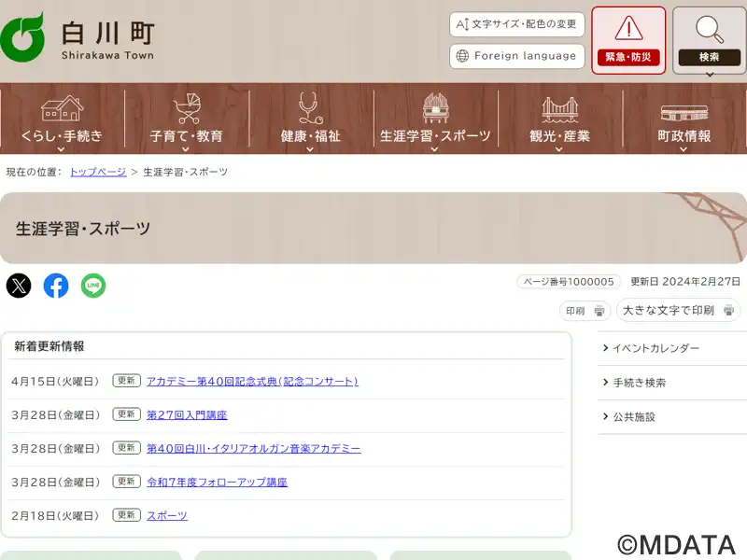Open the 第27回入門講座 link

click(x=187, y=415)
